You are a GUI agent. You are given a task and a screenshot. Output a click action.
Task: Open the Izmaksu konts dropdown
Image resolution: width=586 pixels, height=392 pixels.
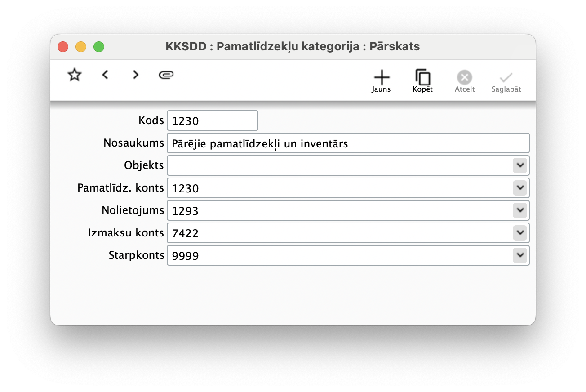coord(520,233)
